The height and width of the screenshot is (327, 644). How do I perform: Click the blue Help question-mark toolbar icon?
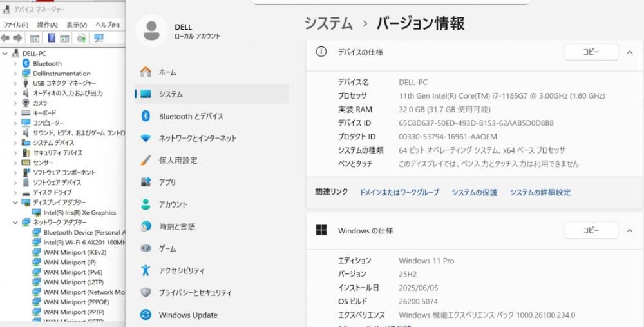pos(52,38)
